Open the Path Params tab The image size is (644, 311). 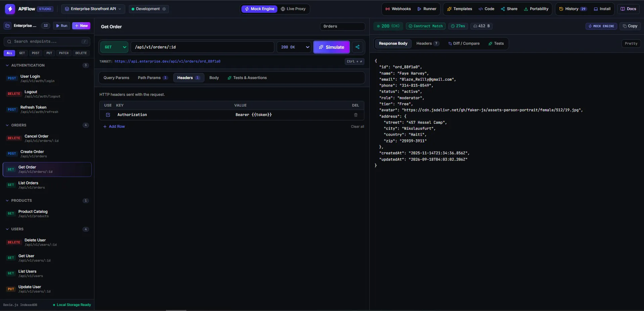coord(153,78)
